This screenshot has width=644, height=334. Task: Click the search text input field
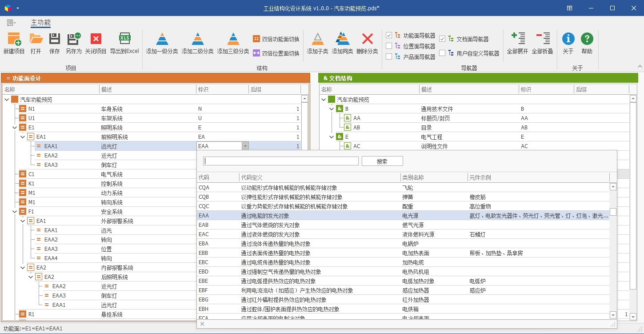pos(280,161)
